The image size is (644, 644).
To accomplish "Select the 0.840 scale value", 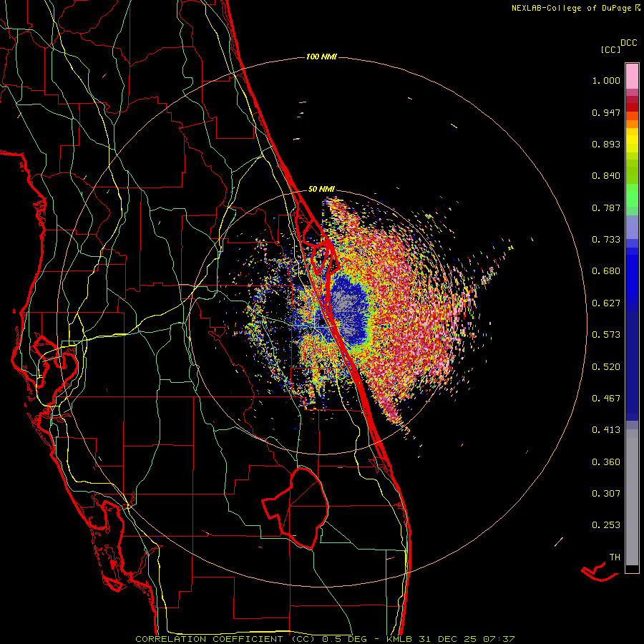I will pos(606,176).
